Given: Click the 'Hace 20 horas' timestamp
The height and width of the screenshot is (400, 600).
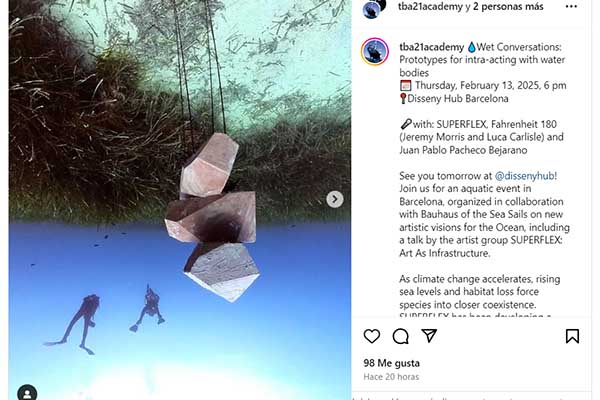Looking at the screenshot, I should pyautogui.click(x=391, y=377).
